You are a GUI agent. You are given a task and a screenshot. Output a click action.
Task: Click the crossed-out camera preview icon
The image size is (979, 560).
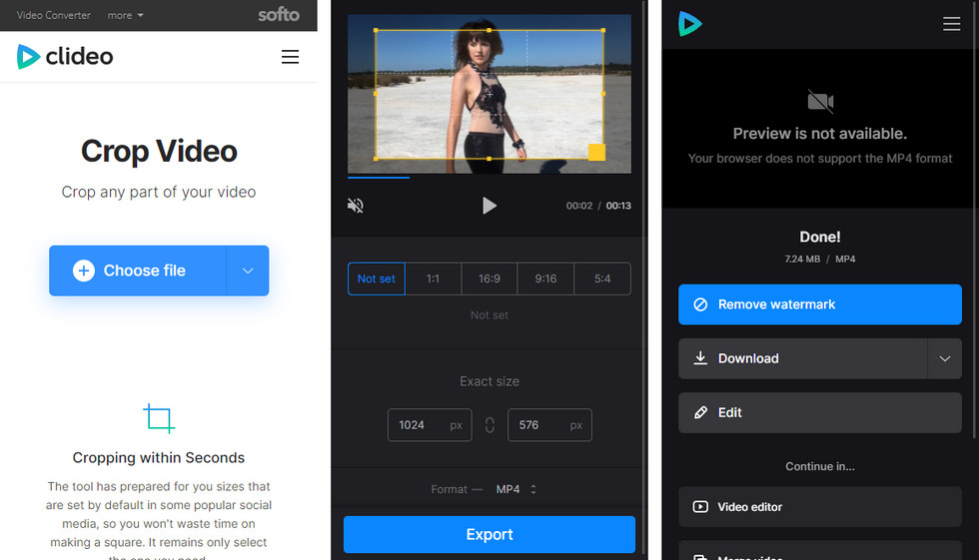pyautogui.click(x=820, y=101)
